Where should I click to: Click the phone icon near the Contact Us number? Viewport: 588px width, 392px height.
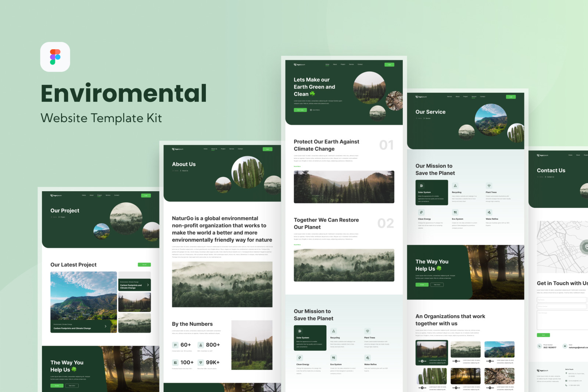point(539,346)
